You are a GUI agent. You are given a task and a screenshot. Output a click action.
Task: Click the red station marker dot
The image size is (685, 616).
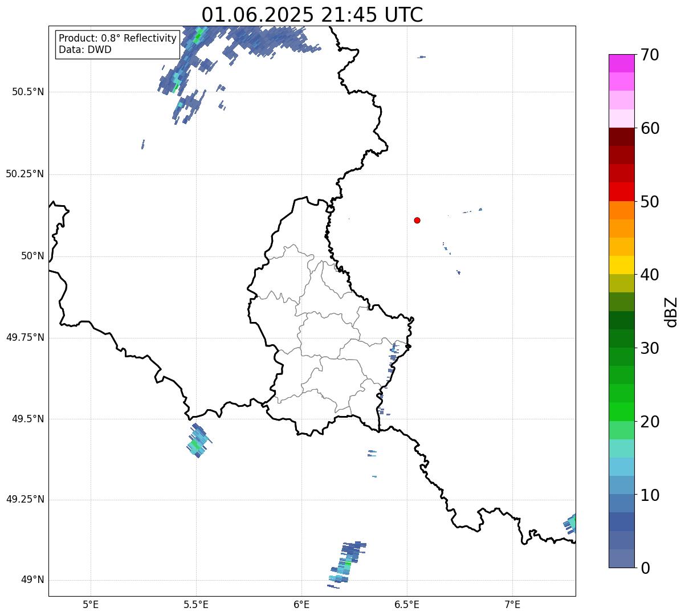[x=417, y=220]
